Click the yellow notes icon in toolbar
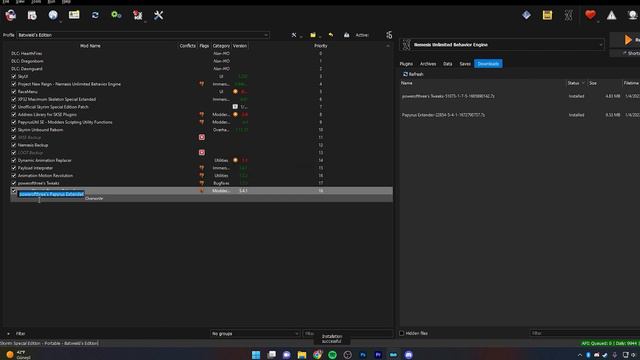Image resolution: width=640 pixels, height=360 pixels. (547, 15)
